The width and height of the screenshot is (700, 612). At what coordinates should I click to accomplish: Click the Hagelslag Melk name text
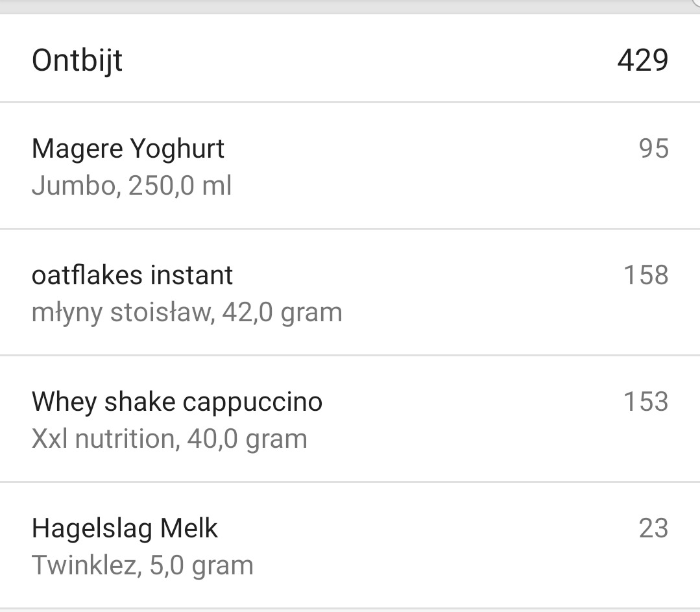(x=125, y=528)
